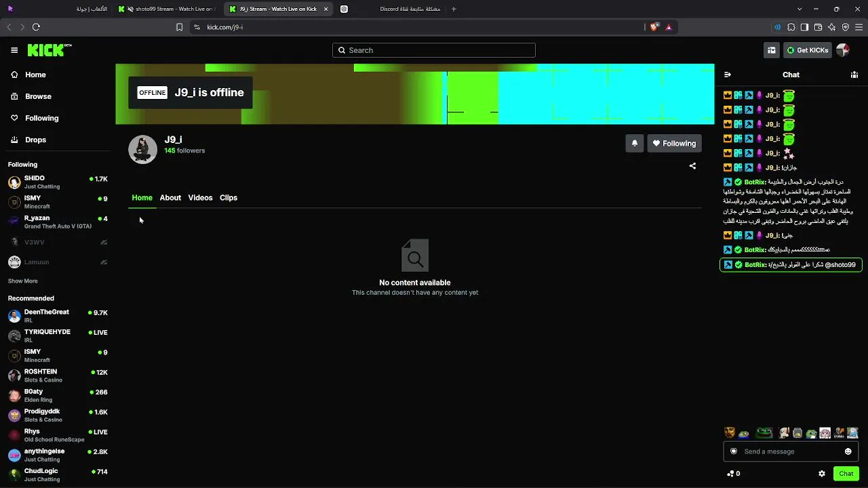Switch to shoto99 Stream browser tab
868x488 pixels.
167,9
